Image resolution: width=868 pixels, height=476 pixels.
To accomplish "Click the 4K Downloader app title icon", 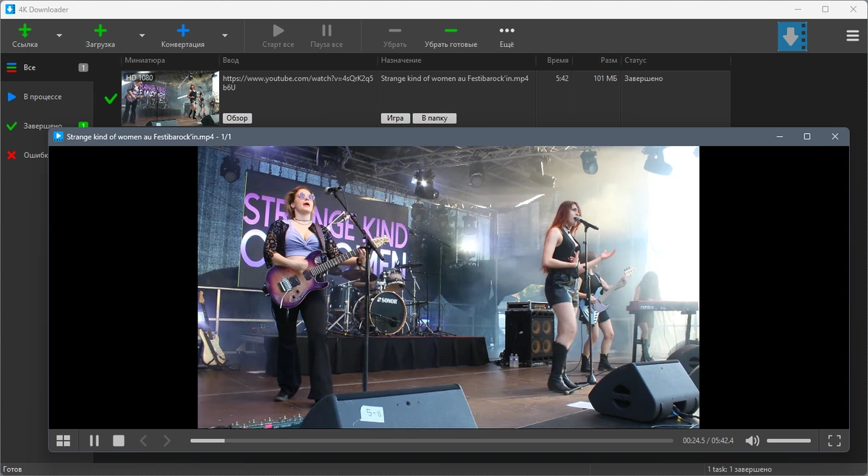I will tap(9, 9).
